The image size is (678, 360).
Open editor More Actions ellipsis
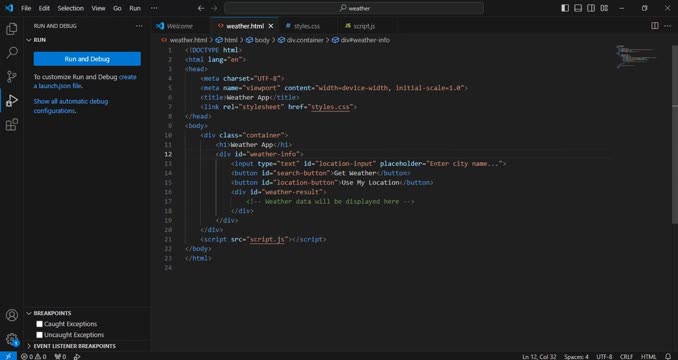click(668, 26)
